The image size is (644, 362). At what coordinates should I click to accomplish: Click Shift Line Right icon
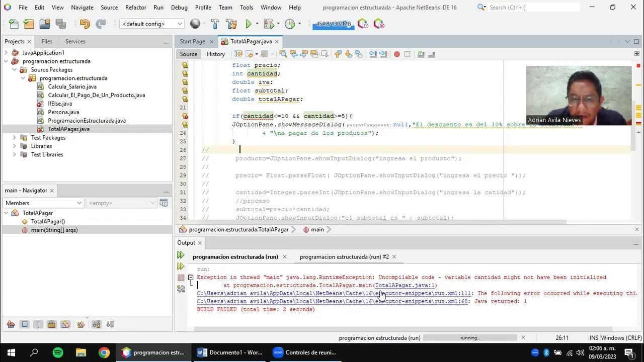383,54
